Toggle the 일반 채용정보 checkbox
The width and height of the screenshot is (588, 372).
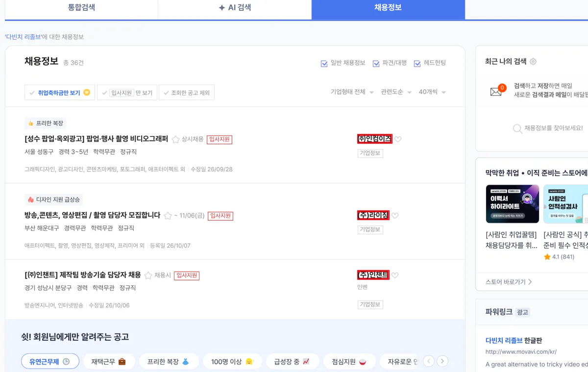324,64
